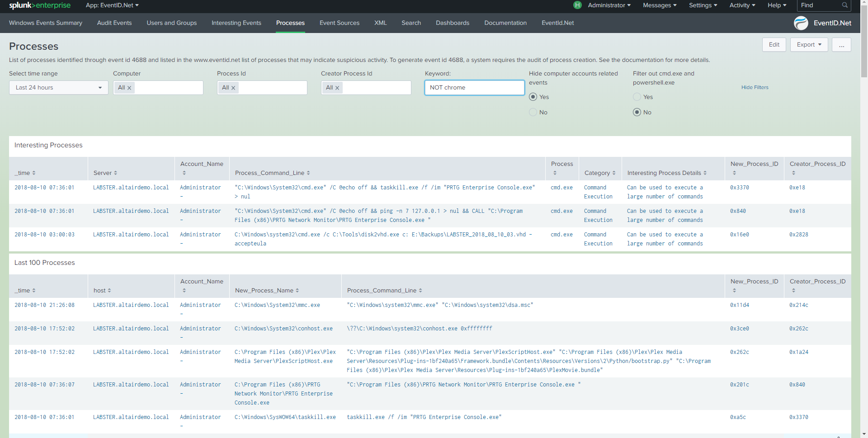Open the Messages dropdown
The width and height of the screenshot is (868, 438).
(x=660, y=5)
